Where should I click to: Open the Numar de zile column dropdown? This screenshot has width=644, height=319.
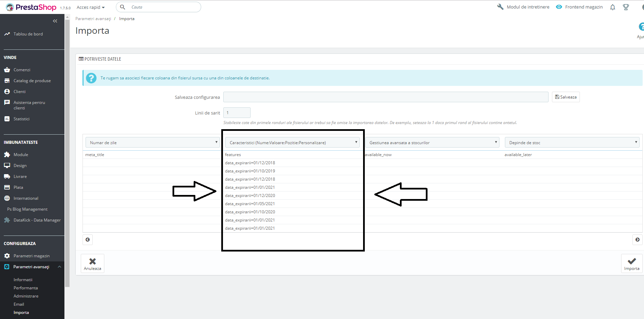(152, 142)
